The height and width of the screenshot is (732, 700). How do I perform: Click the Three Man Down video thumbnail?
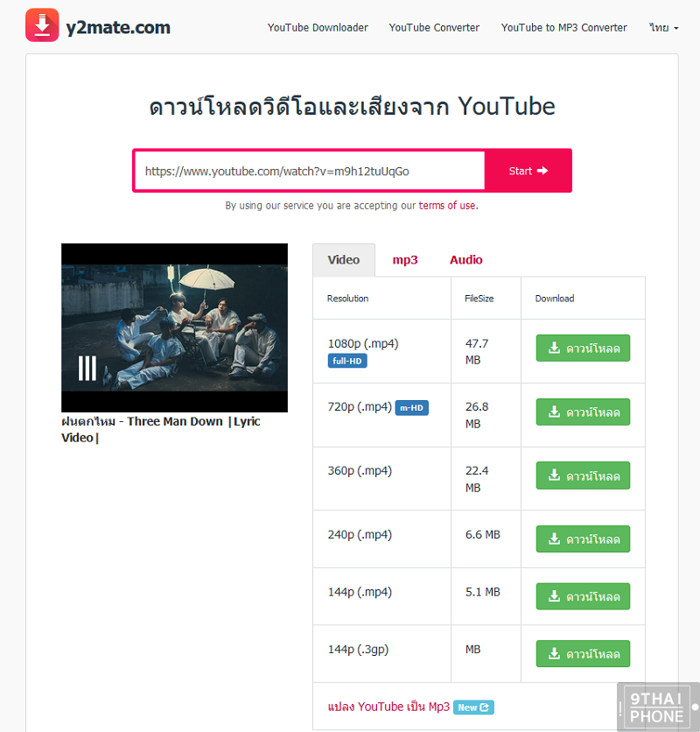click(174, 327)
